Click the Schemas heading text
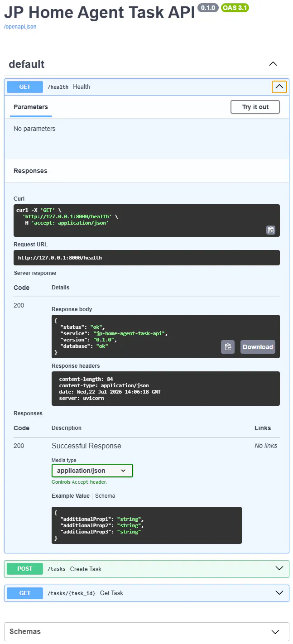293x644 pixels. click(25, 631)
